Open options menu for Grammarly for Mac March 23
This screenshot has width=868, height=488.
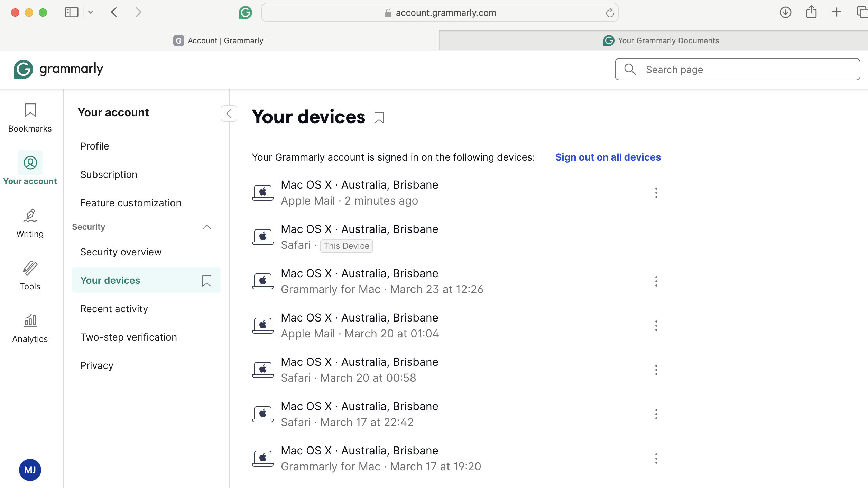click(x=656, y=281)
